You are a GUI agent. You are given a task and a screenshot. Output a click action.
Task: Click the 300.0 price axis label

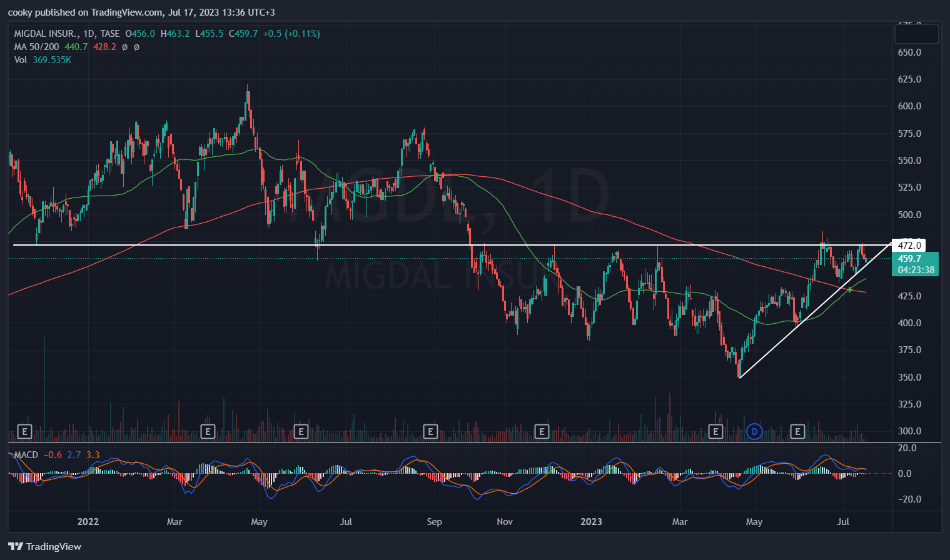click(910, 431)
